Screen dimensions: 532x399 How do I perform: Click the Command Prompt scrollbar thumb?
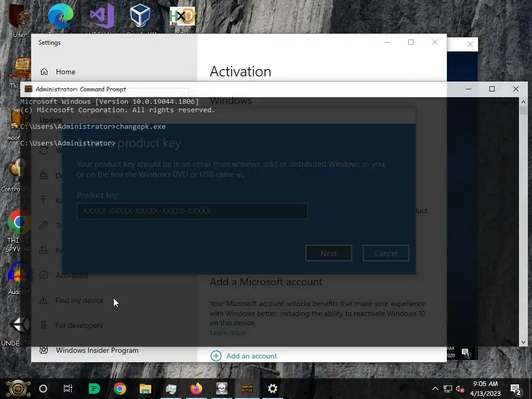[x=523, y=110]
